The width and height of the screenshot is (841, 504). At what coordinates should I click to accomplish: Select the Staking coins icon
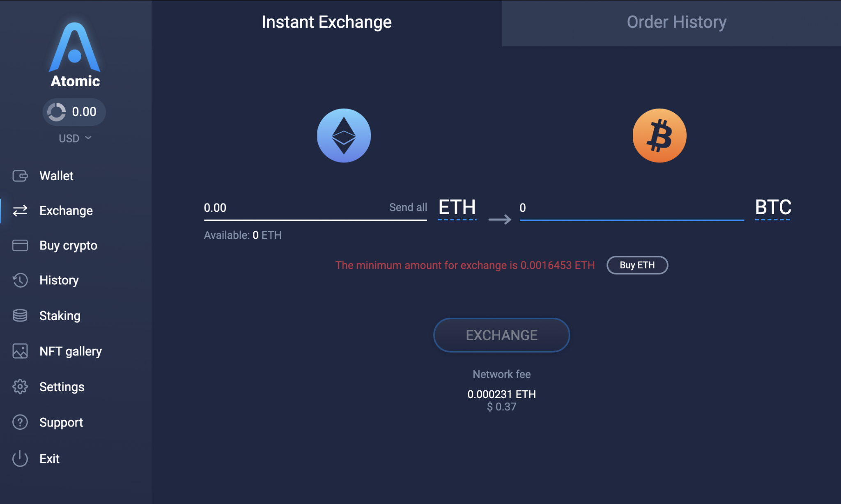point(20,315)
